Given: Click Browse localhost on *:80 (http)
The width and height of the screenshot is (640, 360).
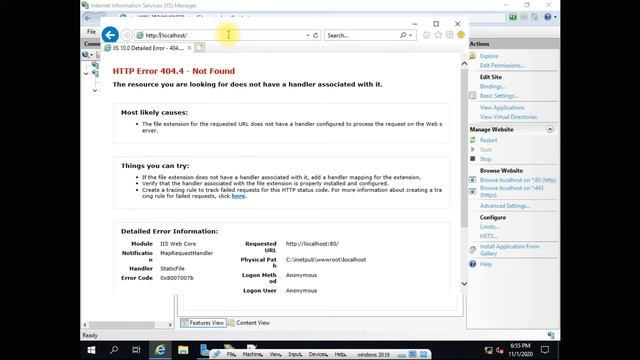Looking at the screenshot, I should 518,180.
